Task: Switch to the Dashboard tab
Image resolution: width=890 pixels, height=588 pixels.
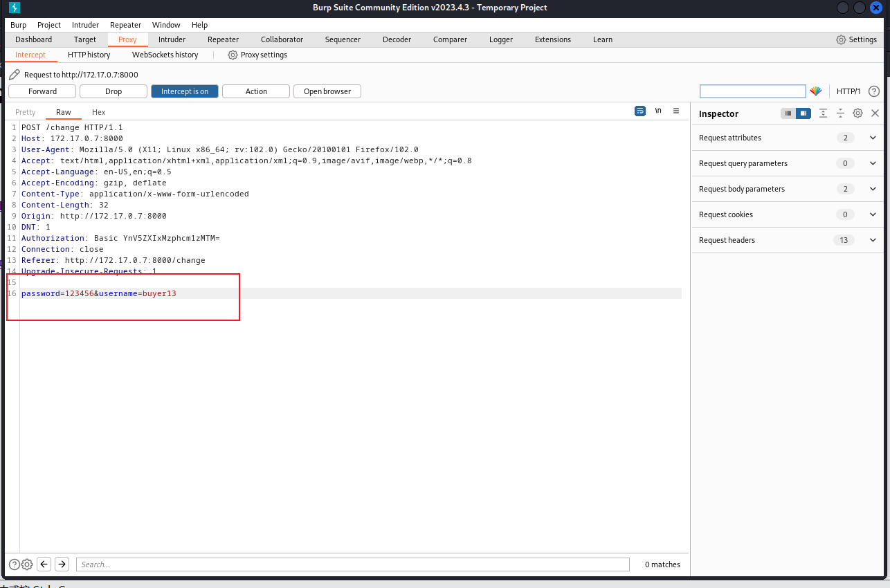Action: [x=34, y=39]
